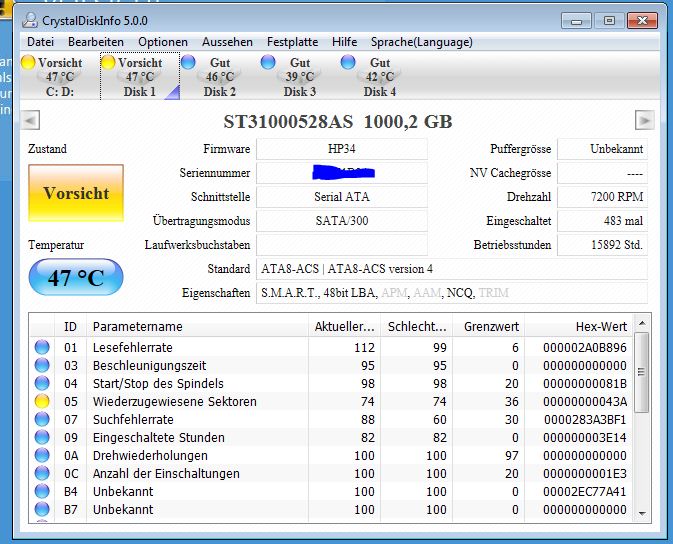The width and height of the screenshot is (673, 544).
Task: Click status orb of B4 Unbekannt row
Action: pyautogui.click(x=42, y=491)
